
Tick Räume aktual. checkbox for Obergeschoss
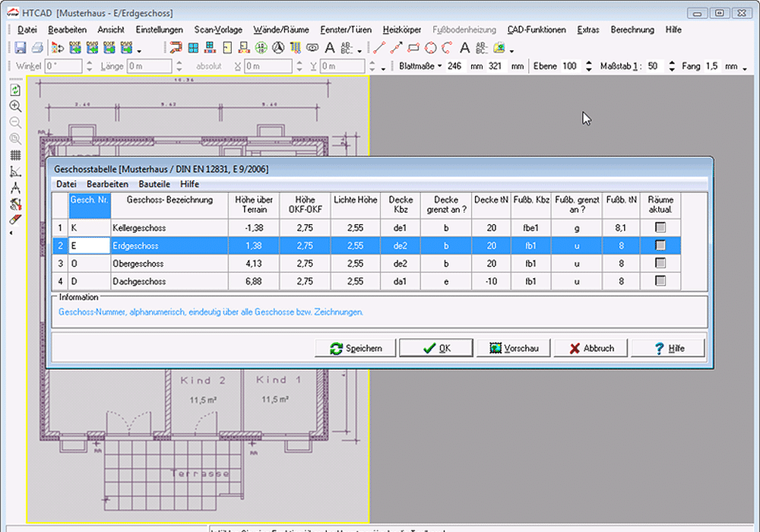pos(660,263)
